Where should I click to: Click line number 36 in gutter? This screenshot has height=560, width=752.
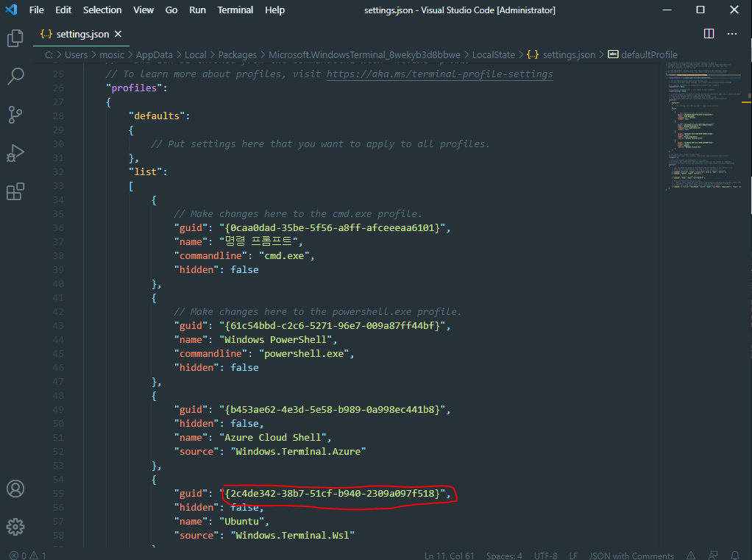58,227
